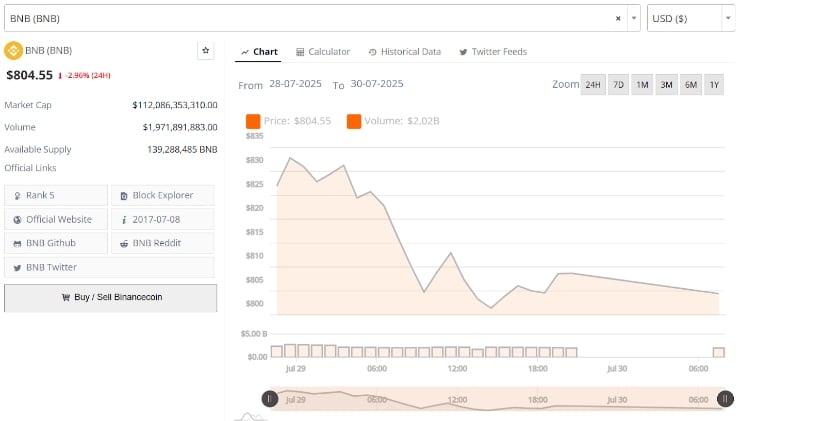Set chart zoom to 7D
The width and height of the screenshot is (825, 421).
tap(618, 85)
